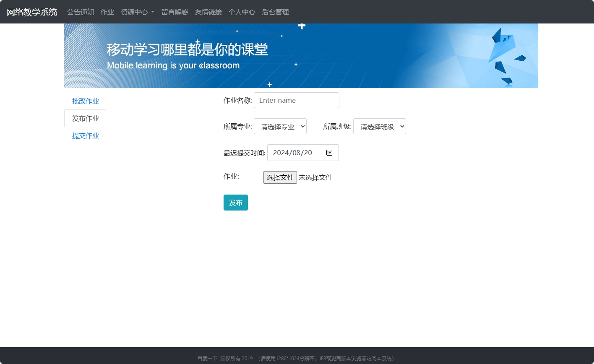This screenshot has height=364, width=594.
Task: Open the 公告通知 menu item
Action: point(80,12)
